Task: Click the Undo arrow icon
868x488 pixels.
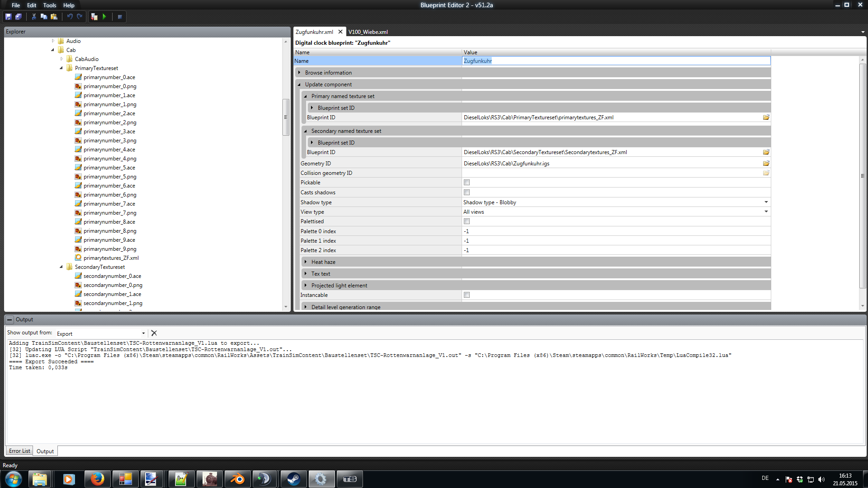Action: (x=70, y=17)
